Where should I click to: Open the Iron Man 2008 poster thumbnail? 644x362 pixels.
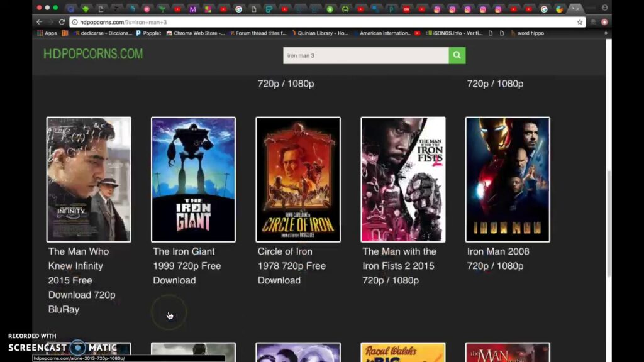[x=508, y=179]
